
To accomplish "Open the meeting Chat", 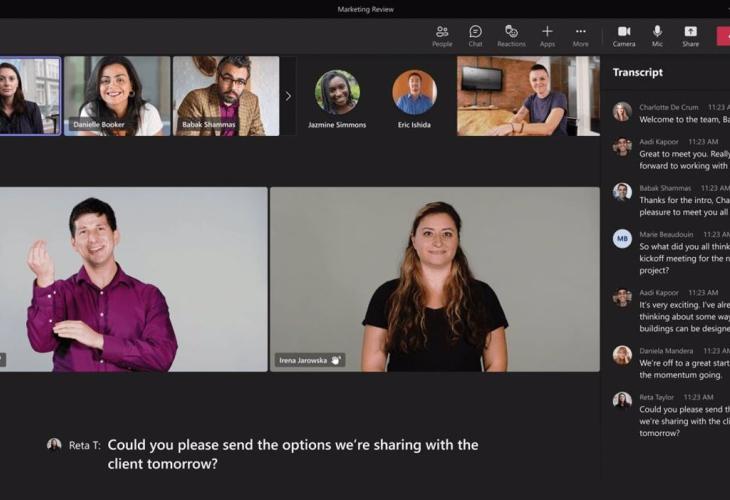I will pos(475,36).
